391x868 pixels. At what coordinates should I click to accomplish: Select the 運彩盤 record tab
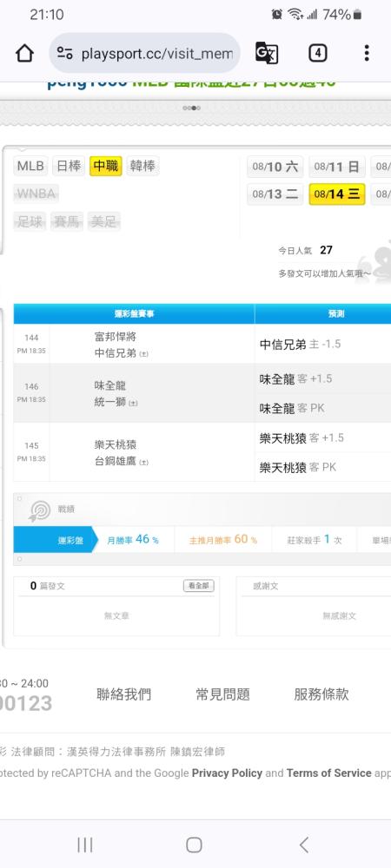[56, 540]
